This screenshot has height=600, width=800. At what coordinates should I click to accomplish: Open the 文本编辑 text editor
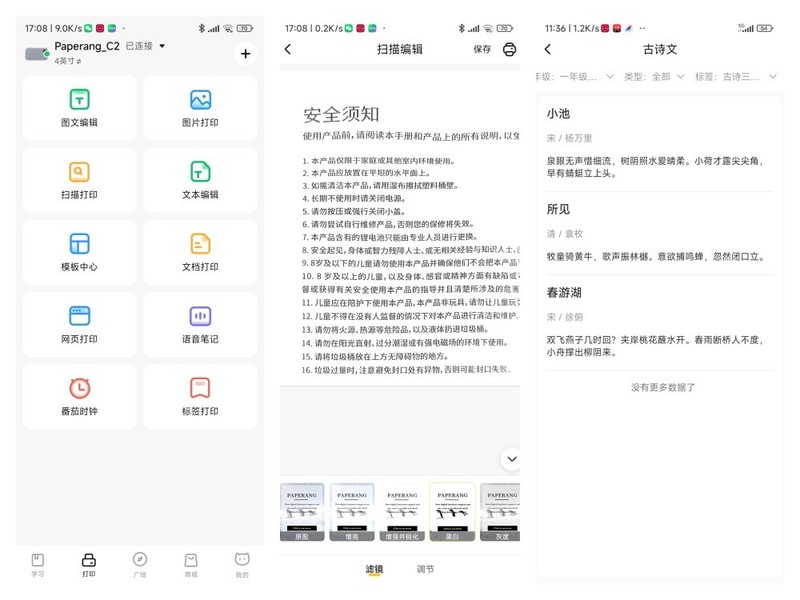pos(201,179)
